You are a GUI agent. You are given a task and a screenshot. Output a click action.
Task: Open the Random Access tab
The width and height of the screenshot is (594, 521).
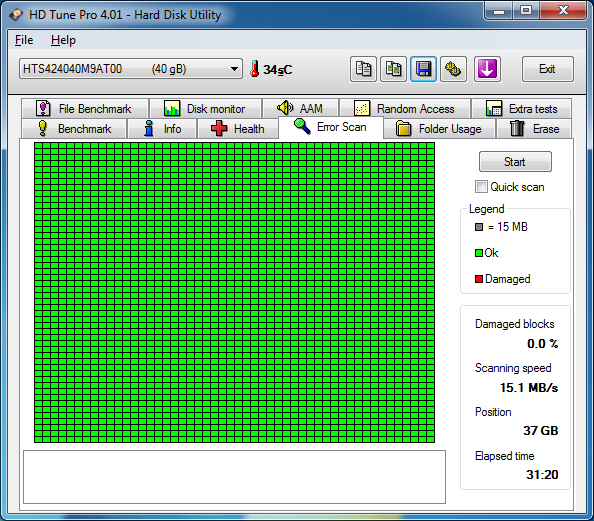click(405, 108)
